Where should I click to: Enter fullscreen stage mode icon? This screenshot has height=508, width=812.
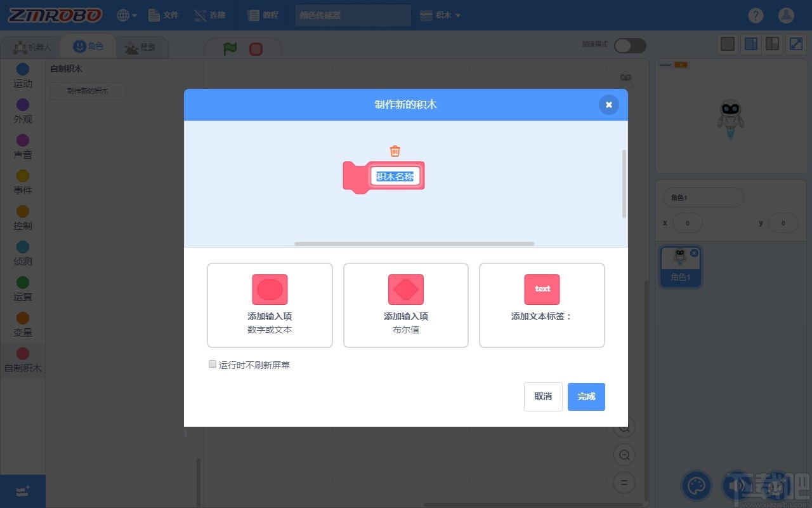pyautogui.click(x=796, y=44)
